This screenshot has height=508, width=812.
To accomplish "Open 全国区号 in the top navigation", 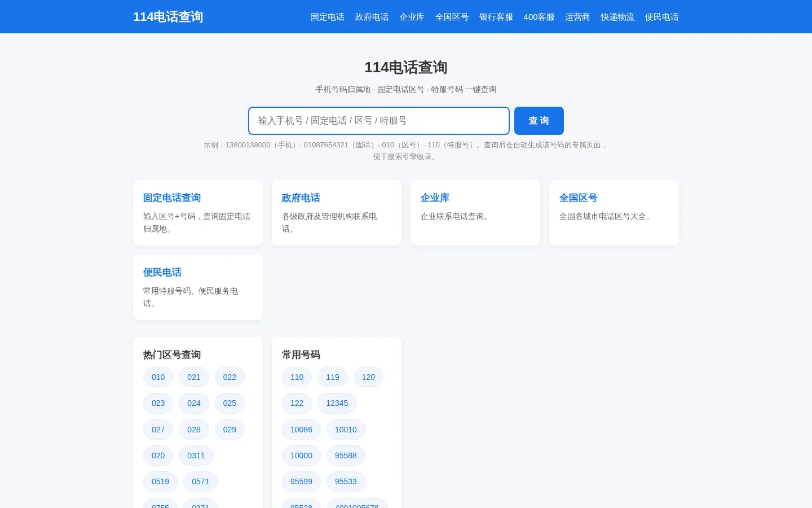I will (452, 17).
